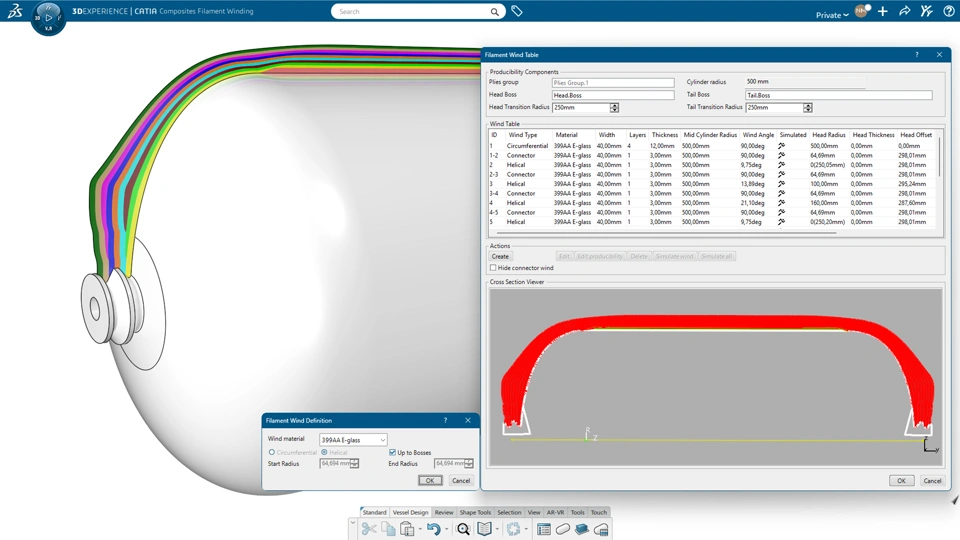Open the Private visibility dropdown
The width and height of the screenshot is (960, 540).
pyautogui.click(x=832, y=15)
